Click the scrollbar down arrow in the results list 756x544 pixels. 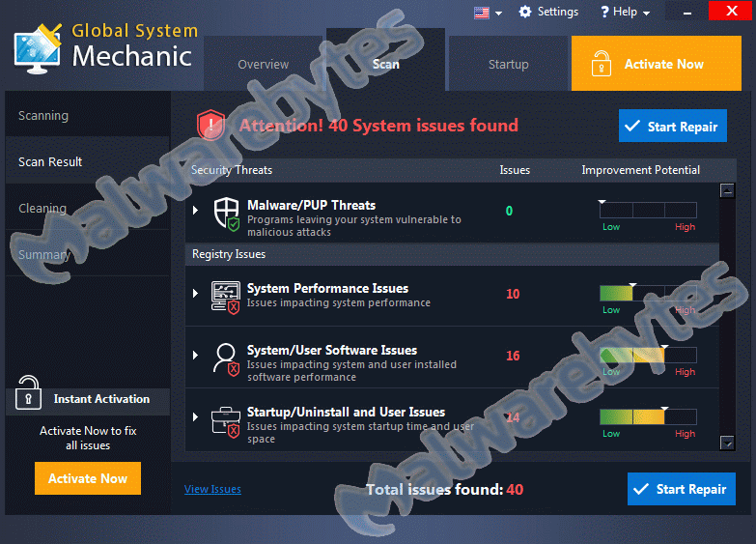(x=727, y=443)
